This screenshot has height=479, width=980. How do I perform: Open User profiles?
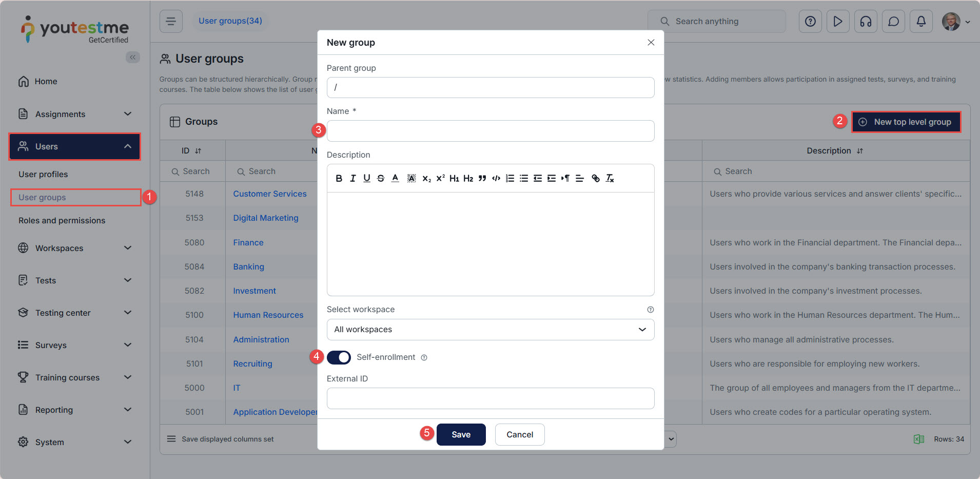pos(43,174)
